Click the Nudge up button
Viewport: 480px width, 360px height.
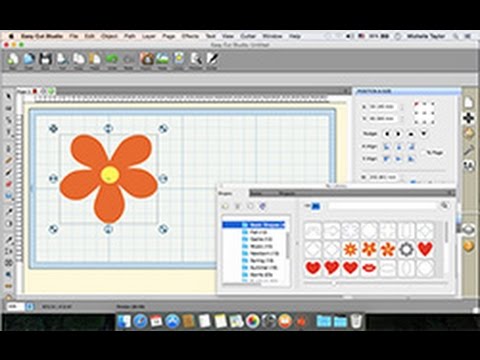(411, 134)
